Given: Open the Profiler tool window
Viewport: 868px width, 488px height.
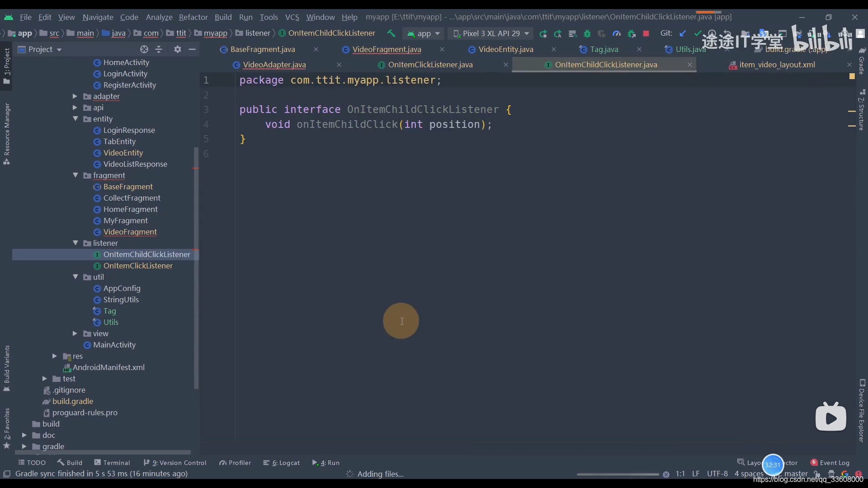Looking at the screenshot, I should tap(235, 463).
